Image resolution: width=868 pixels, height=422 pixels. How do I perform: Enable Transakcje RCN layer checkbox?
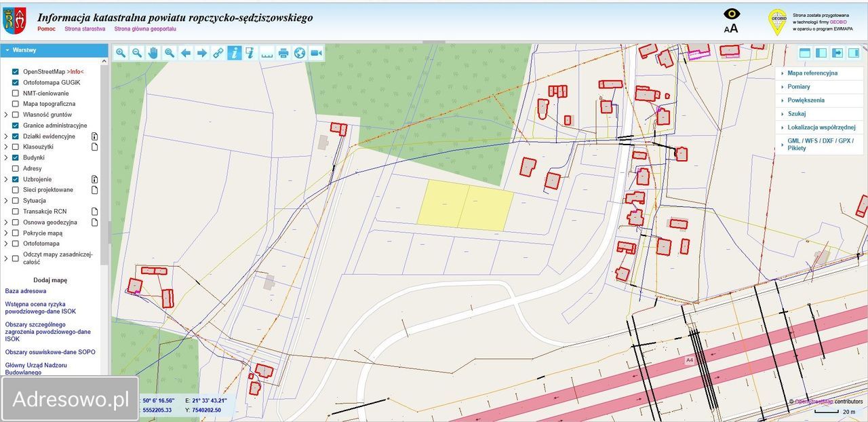tap(16, 212)
